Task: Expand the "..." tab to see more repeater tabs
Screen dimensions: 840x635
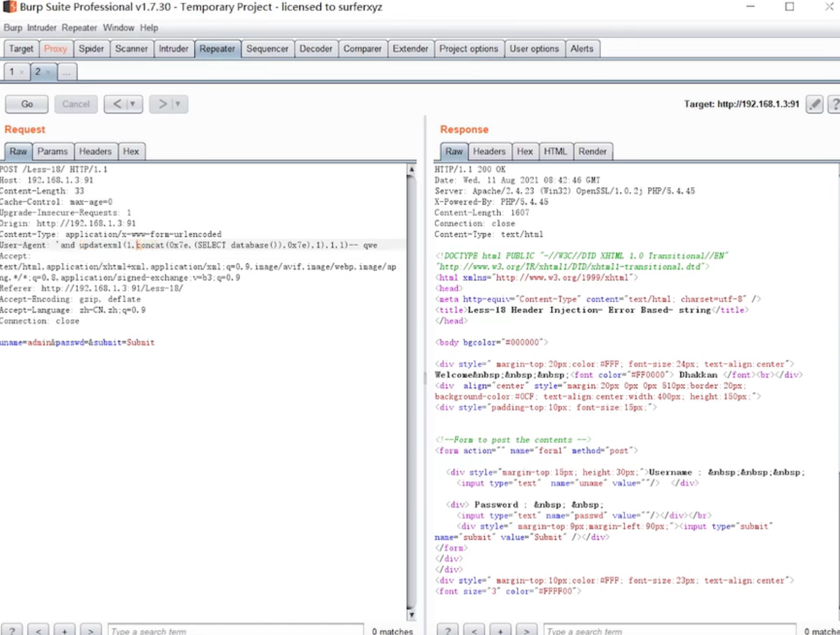Action: point(66,71)
